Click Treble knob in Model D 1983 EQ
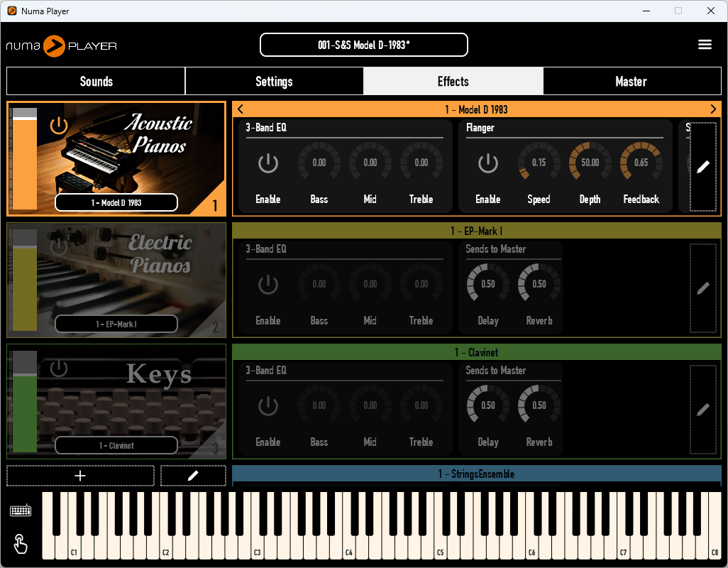 [x=421, y=162]
